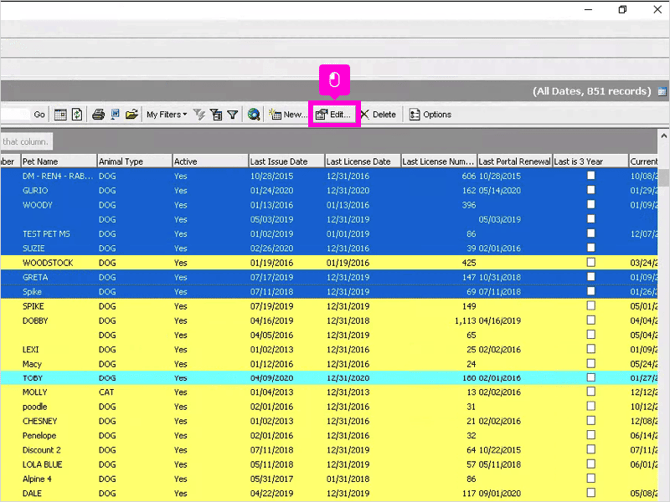Sort by Animal Type column header

[x=135, y=161]
